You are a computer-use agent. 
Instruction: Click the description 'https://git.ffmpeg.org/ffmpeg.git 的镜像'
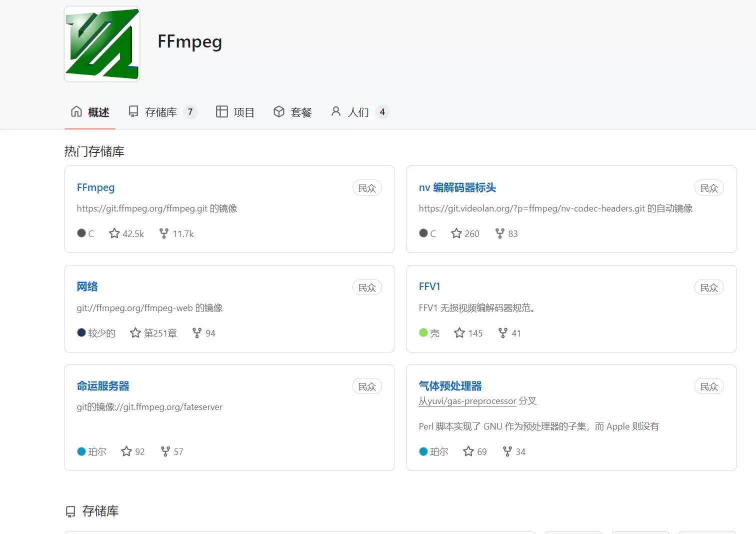(157, 208)
